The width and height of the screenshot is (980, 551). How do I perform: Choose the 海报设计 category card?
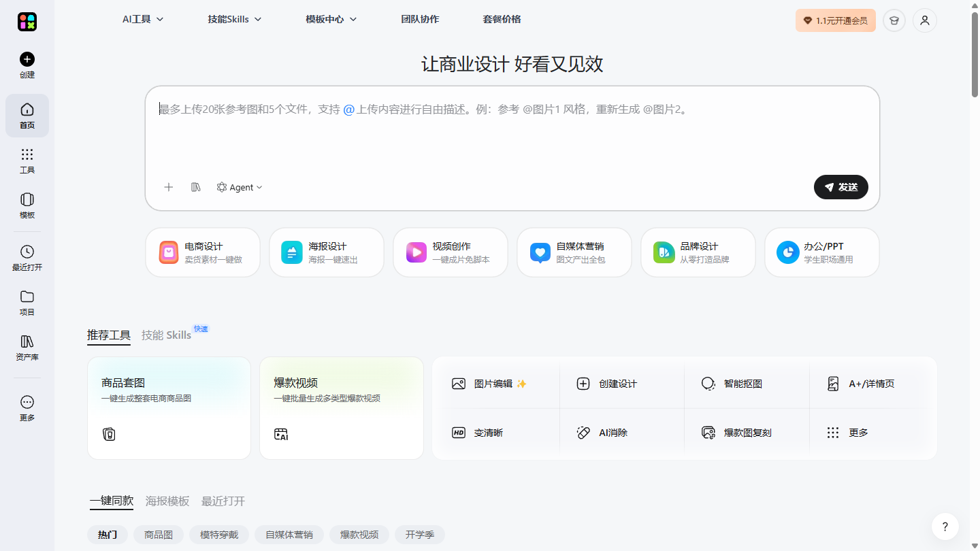click(x=327, y=252)
